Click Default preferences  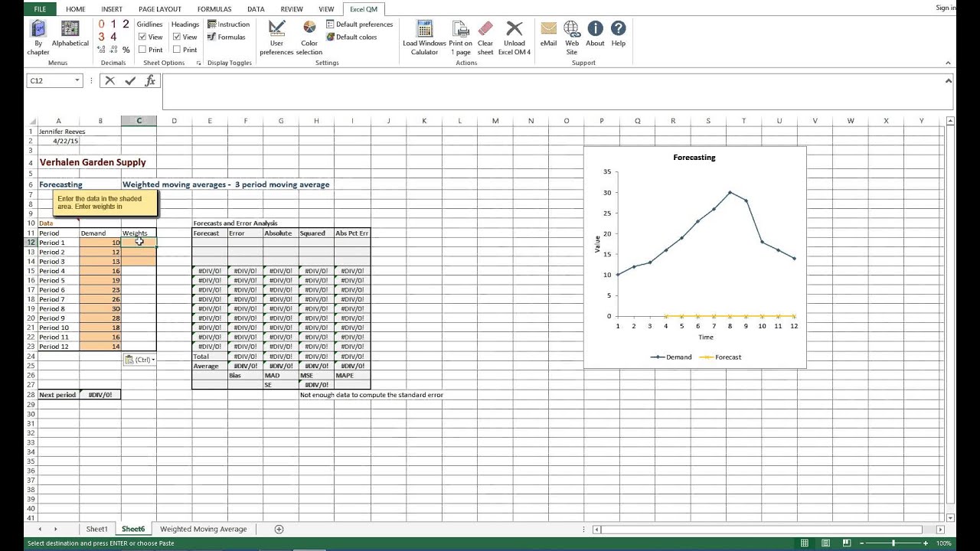[x=359, y=24]
